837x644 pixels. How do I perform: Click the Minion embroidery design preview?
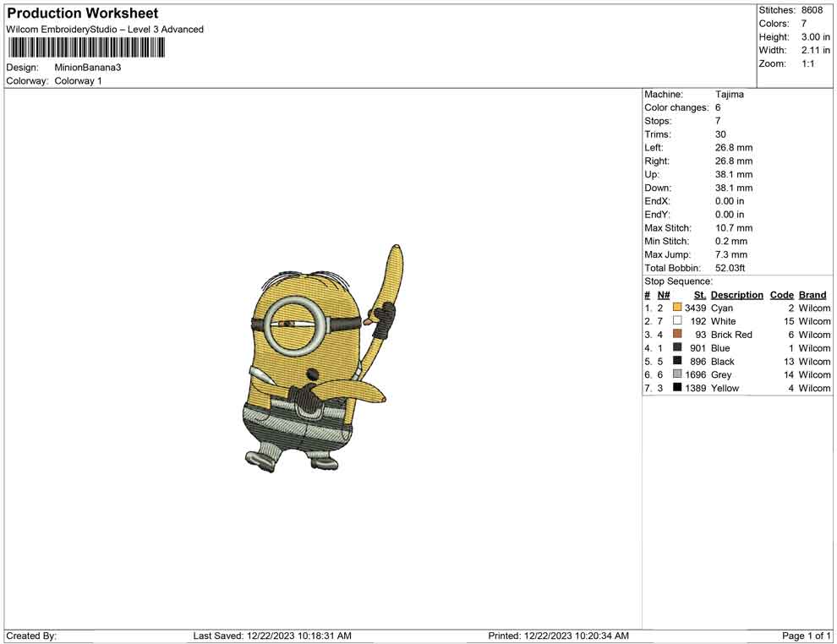pos(322,358)
